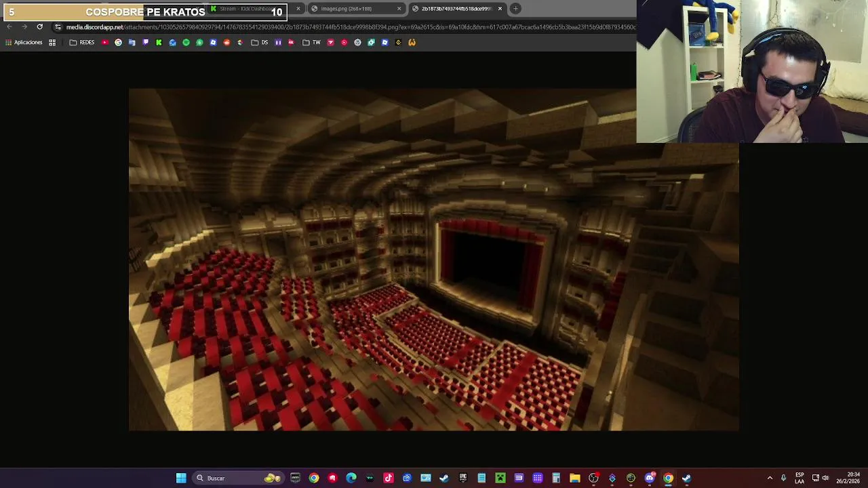The width and height of the screenshot is (868, 488).
Task: Open the Google bookmark icon
Action: tap(118, 42)
